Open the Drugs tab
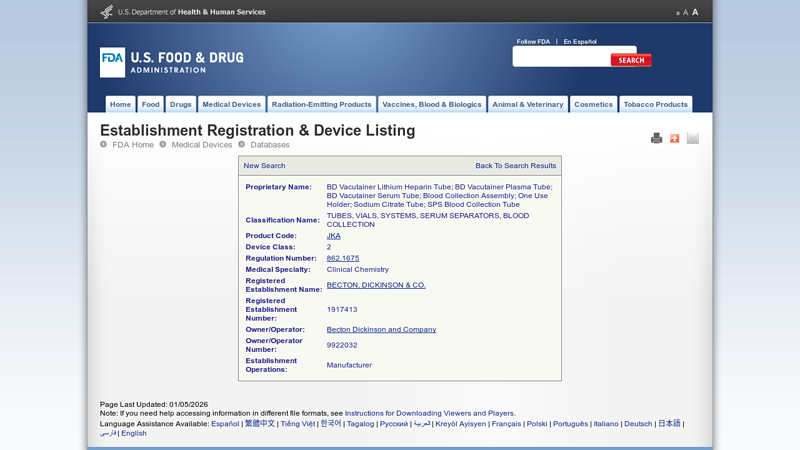 (181, 104)
